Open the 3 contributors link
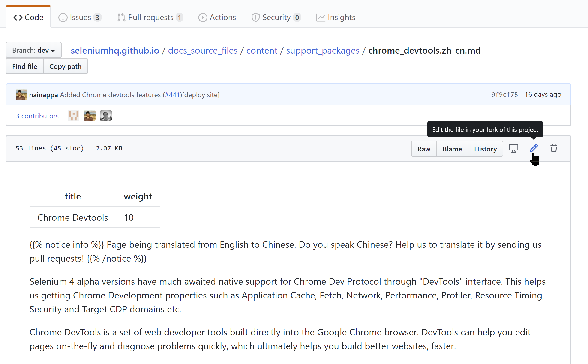This screenshot has width=588, height=364. [37, 116]
